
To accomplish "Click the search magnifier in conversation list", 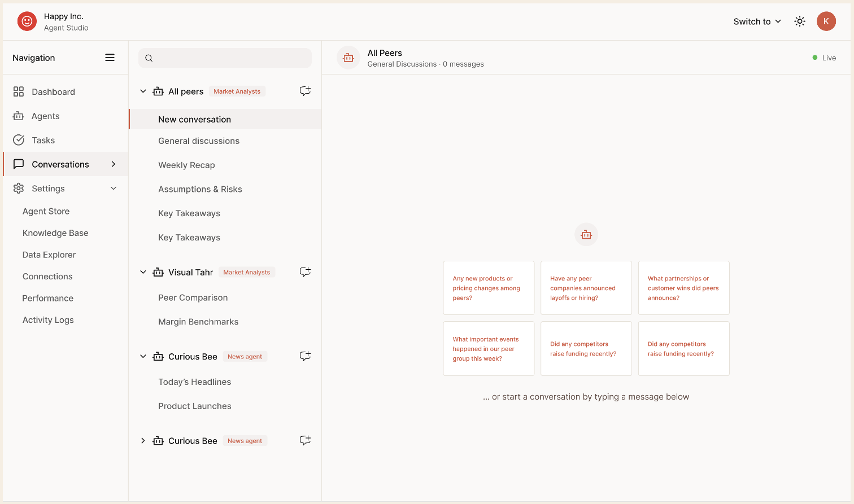I will (x=149, y=58).
